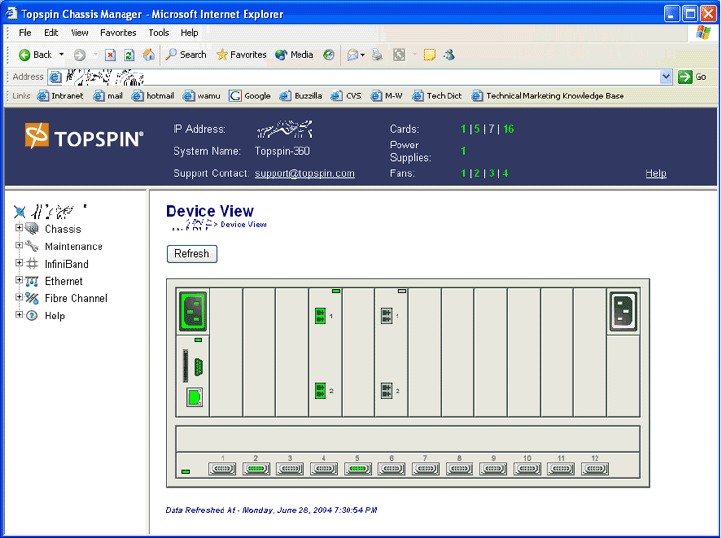Viewport: 721px width, 538px height.
Task: Open the Search toolbar button
Action: tap(186, 55)
